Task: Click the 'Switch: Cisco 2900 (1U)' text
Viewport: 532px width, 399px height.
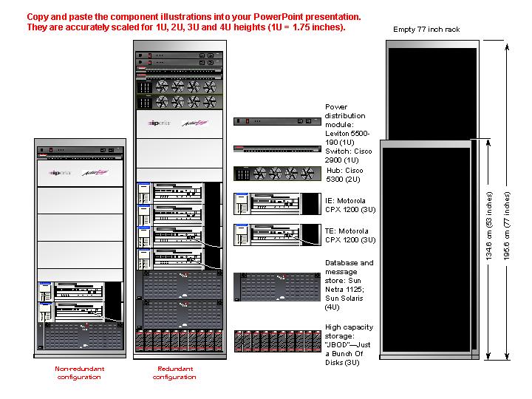Action: tap(349, 155)
